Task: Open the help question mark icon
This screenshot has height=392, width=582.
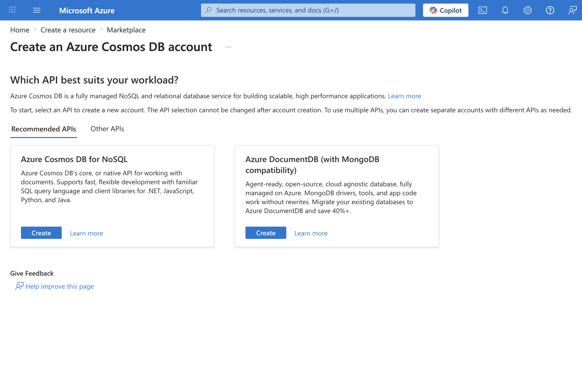Action: click(550, 10)
